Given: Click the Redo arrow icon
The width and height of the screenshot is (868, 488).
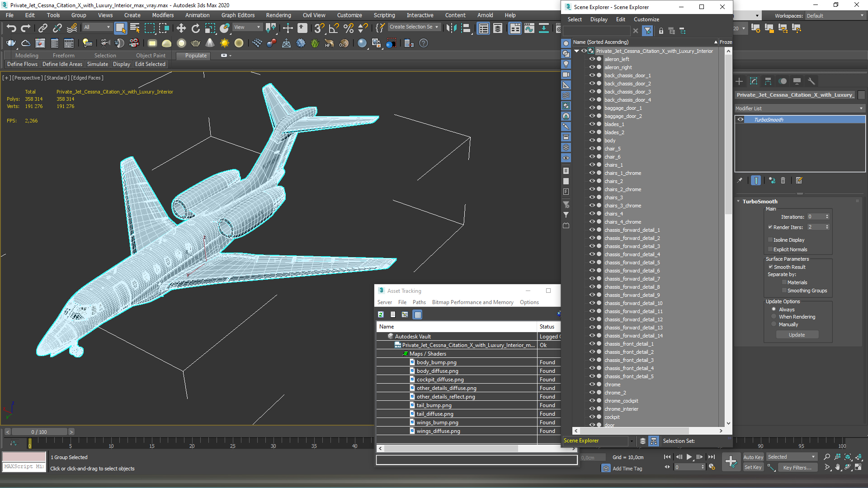Looking at the screenshot, I should pos(26,28).
